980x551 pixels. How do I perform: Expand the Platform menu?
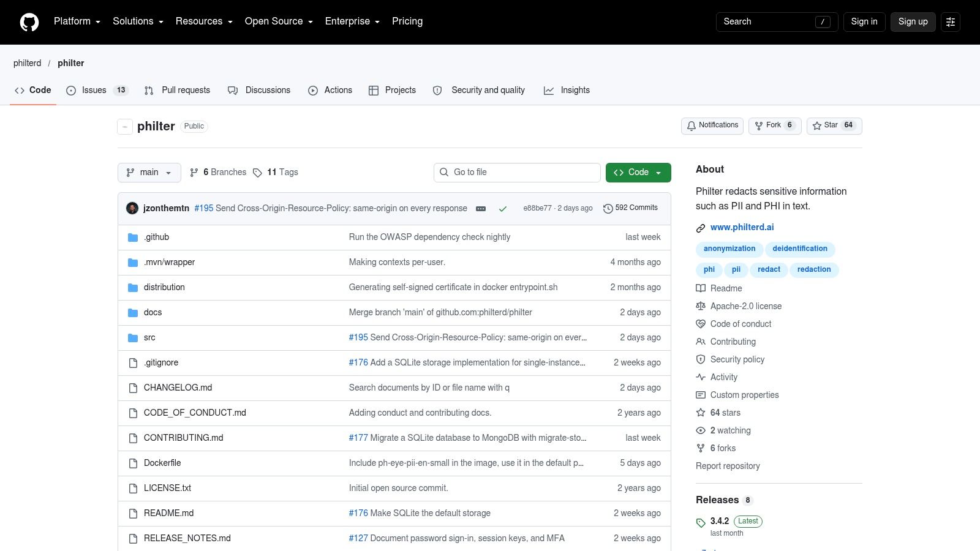(x=77, y=21)
